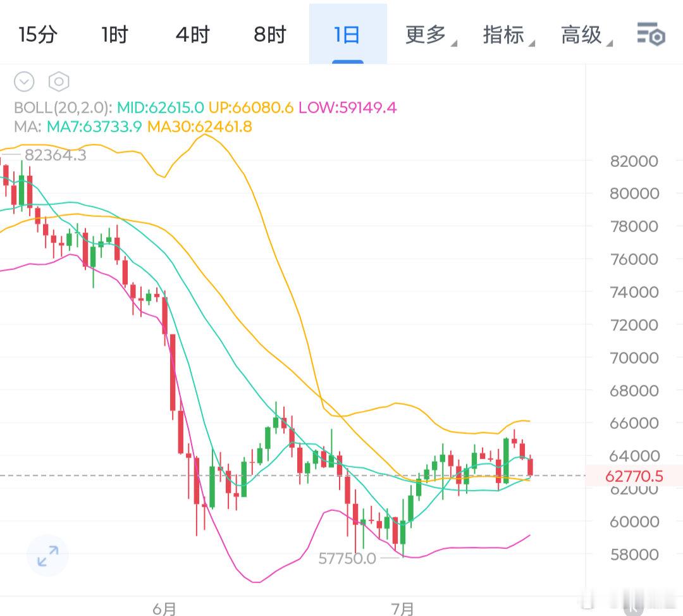Click the 57750.0 low price marker
Screen dimensions: 683x616
coord(347,558)
